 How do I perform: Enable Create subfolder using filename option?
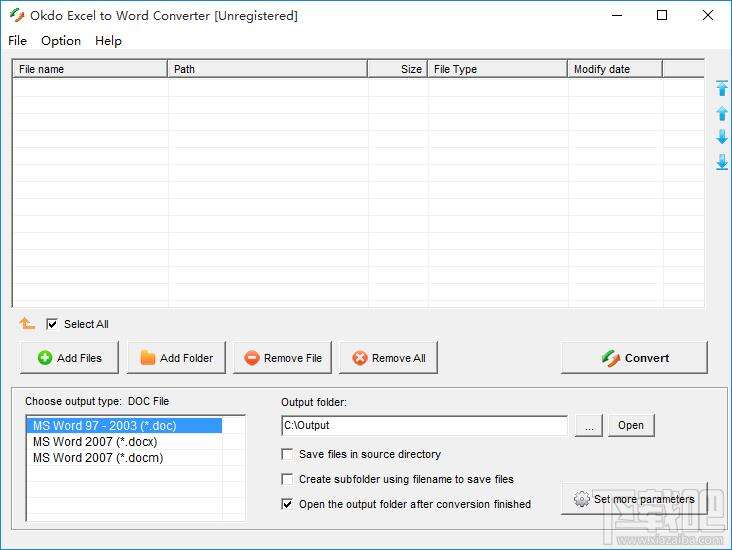coord(287,479)
